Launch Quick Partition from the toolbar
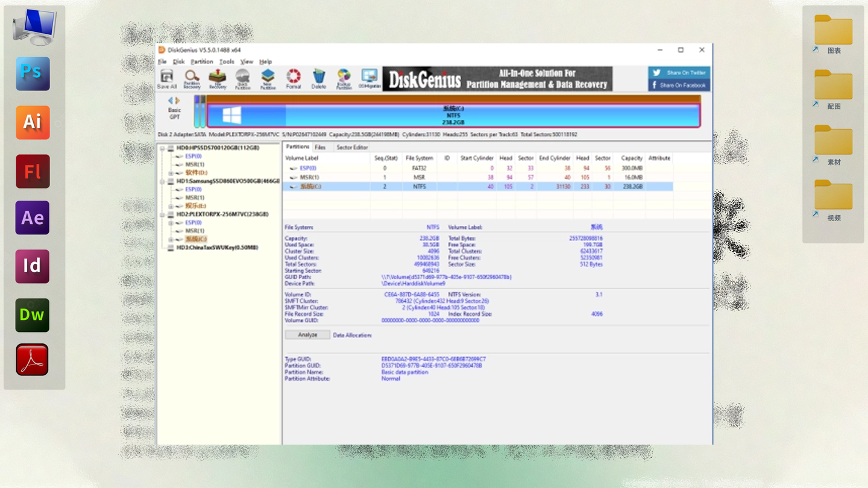 point(242,79)
